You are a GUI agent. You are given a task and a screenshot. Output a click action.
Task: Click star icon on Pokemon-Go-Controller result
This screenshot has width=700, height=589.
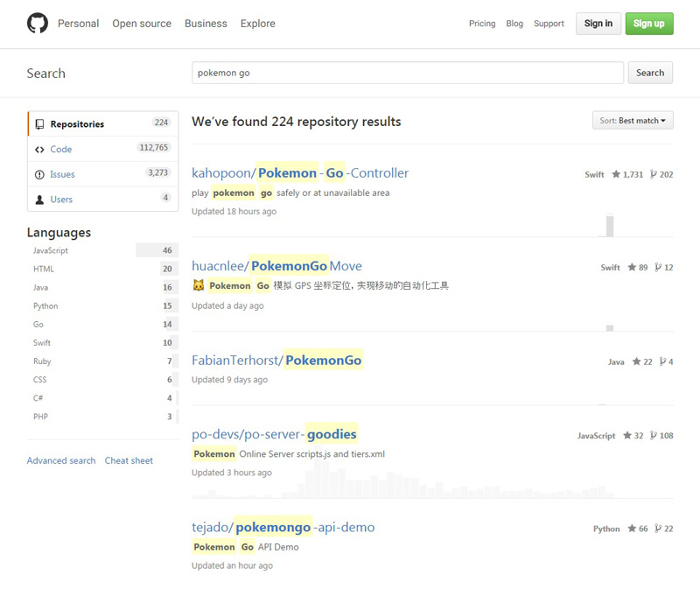[616, 174]
